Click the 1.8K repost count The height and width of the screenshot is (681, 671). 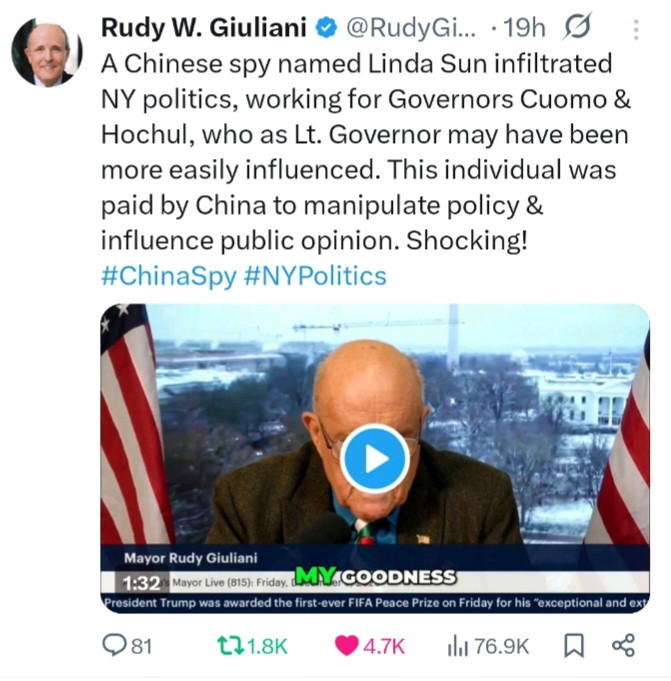pyautogui.click(x=268, y=646)
